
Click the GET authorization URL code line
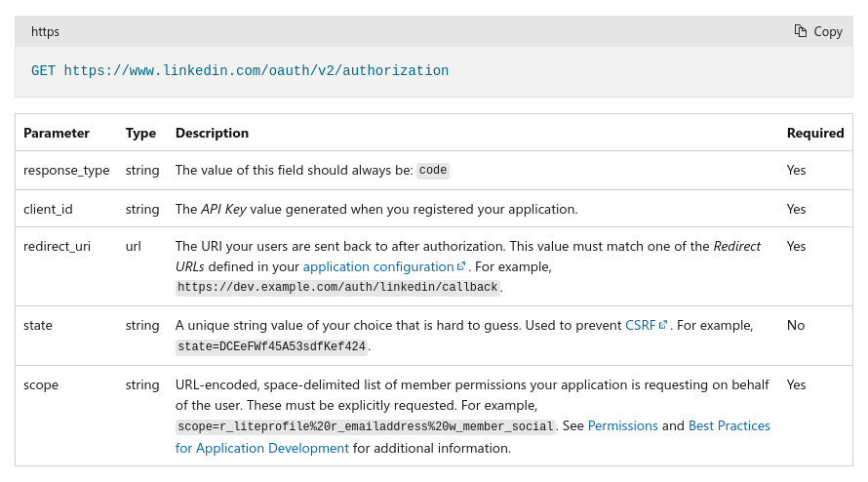(240, 71)
